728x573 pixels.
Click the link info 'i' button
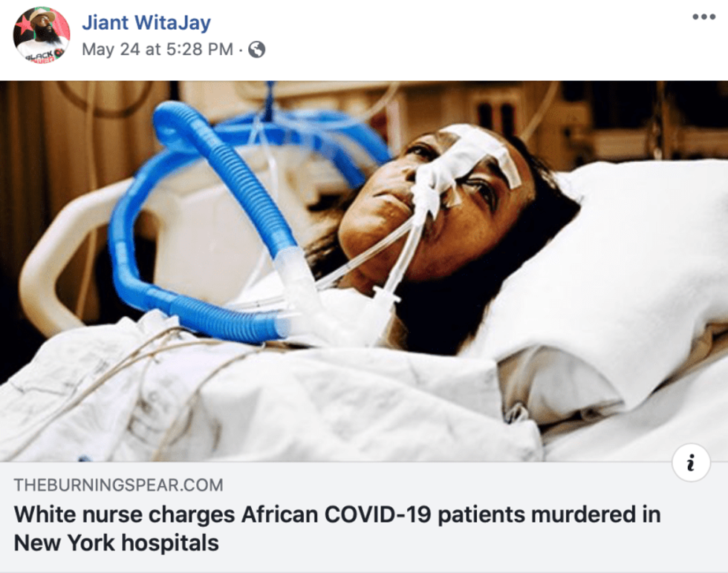(x=691, y=463)
